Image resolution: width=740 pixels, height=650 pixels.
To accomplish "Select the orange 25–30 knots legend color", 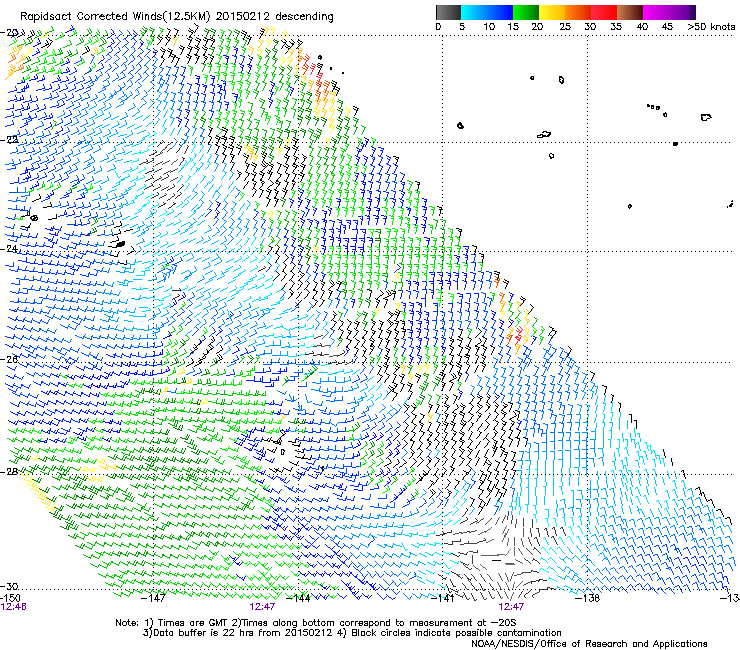I will tap(578, 12).
